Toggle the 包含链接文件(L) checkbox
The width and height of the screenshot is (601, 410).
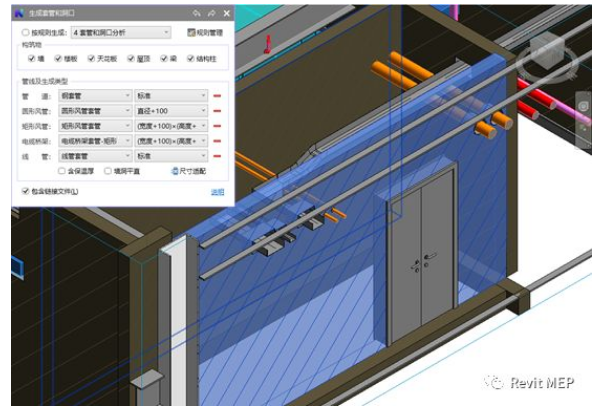point(26,191)
